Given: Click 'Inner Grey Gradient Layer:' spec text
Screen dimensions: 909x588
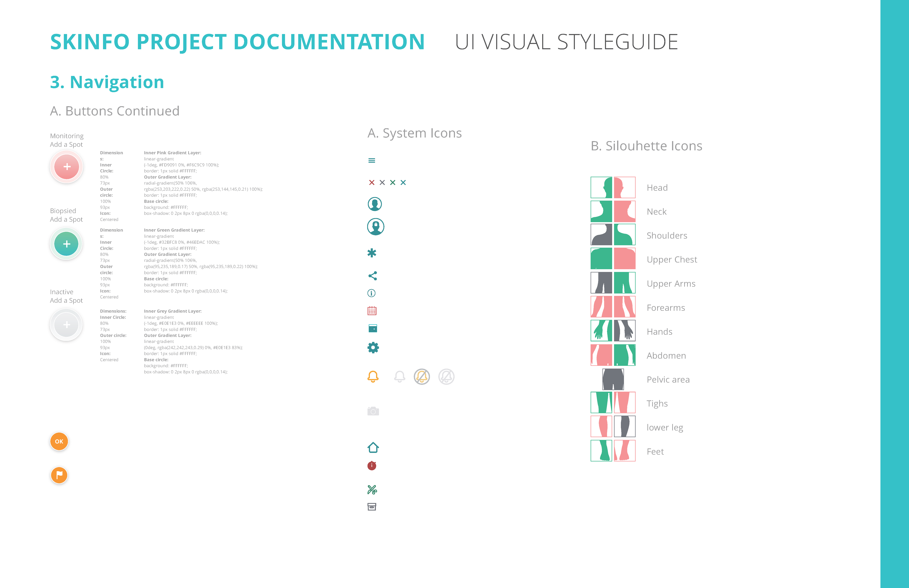Looking at the screenshot, I should point(173,311).
